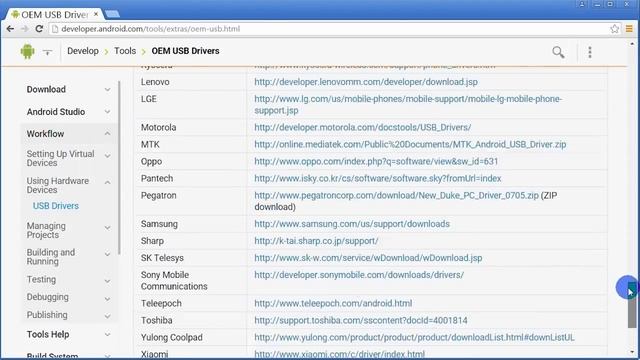Screen dimensions: 640x360
Task: Open the Yulong Coolpad download link
Action: click(x=414, y=338)
